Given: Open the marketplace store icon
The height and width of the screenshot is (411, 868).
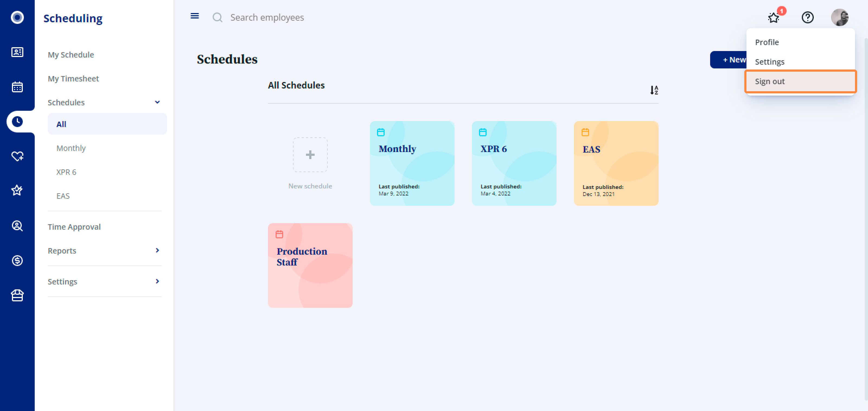Looking at the screenshot, I should pos(17,295).
